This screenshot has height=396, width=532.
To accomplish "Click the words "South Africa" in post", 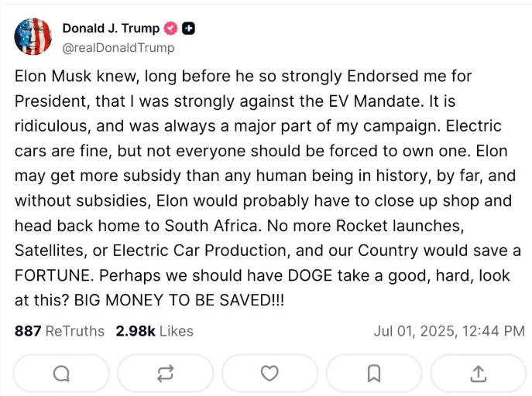I will coord(213,226).
